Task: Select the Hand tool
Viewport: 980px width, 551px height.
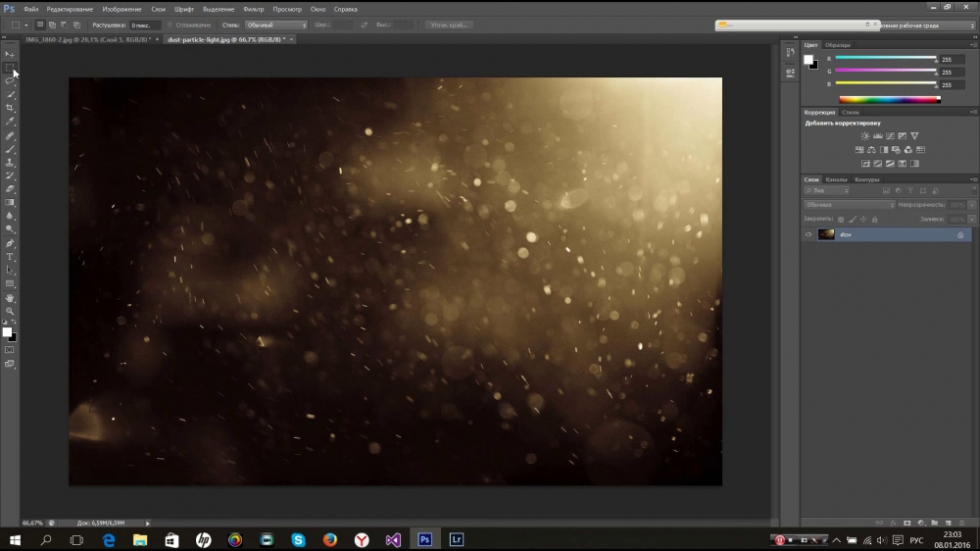Action: [10, 298]
